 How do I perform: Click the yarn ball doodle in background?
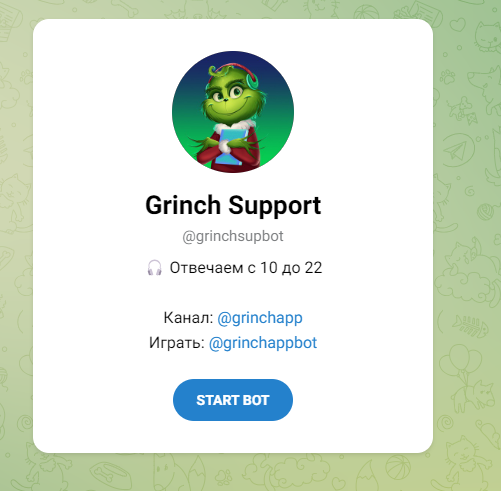pos(486,212)
